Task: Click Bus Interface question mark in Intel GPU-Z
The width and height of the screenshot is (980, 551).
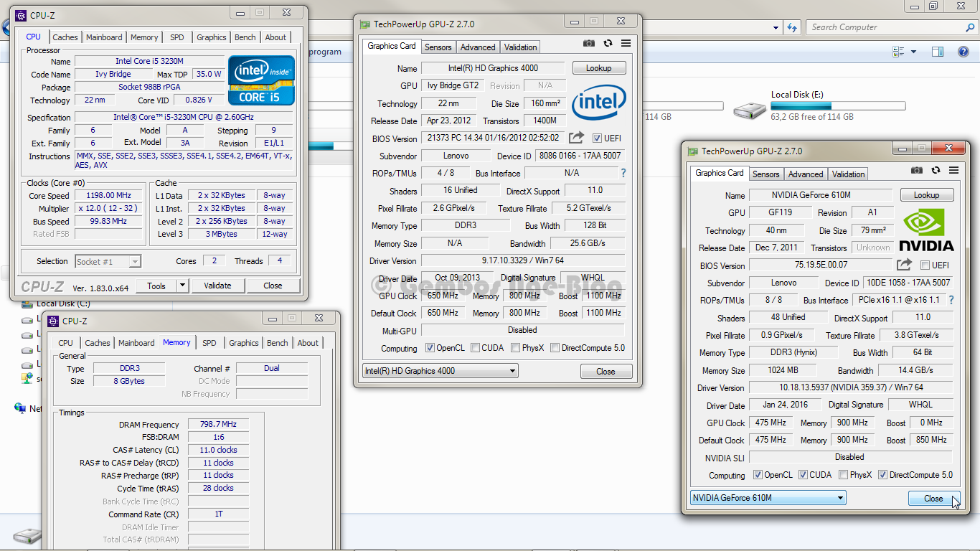Action: point(623,173)
